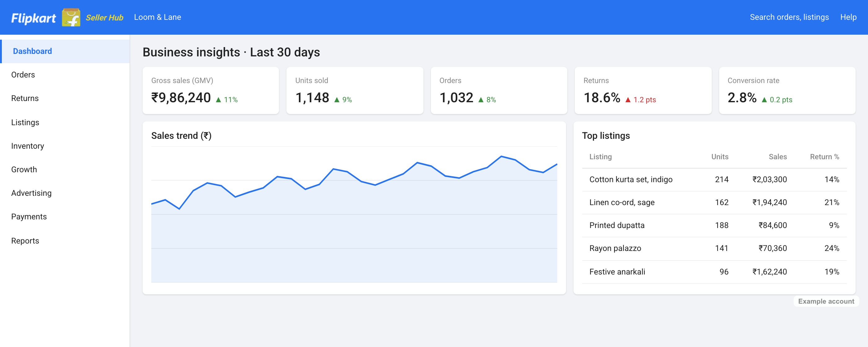Click the ₹9,86,240 gross sales value
868x347 pixels.
tap(181, 98)
